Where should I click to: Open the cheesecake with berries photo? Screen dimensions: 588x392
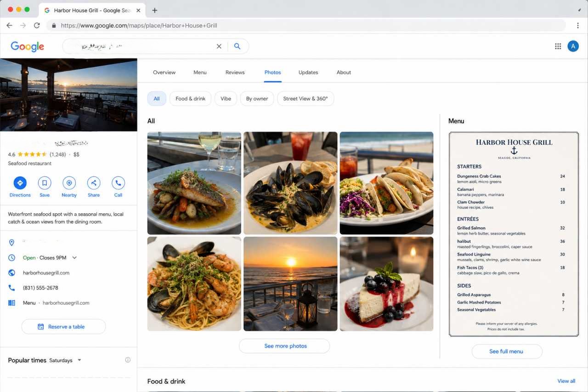tap(386, 284)
